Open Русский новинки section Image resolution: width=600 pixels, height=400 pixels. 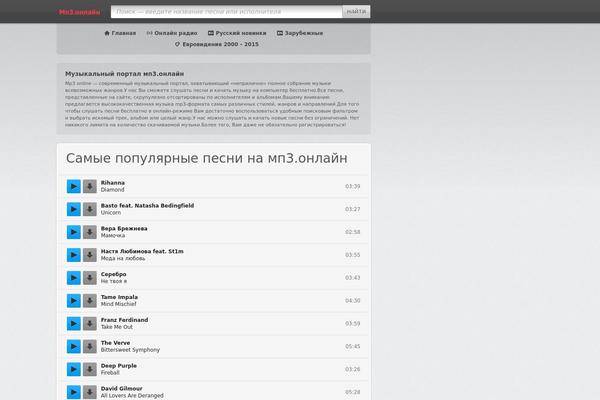pos(237,33)
